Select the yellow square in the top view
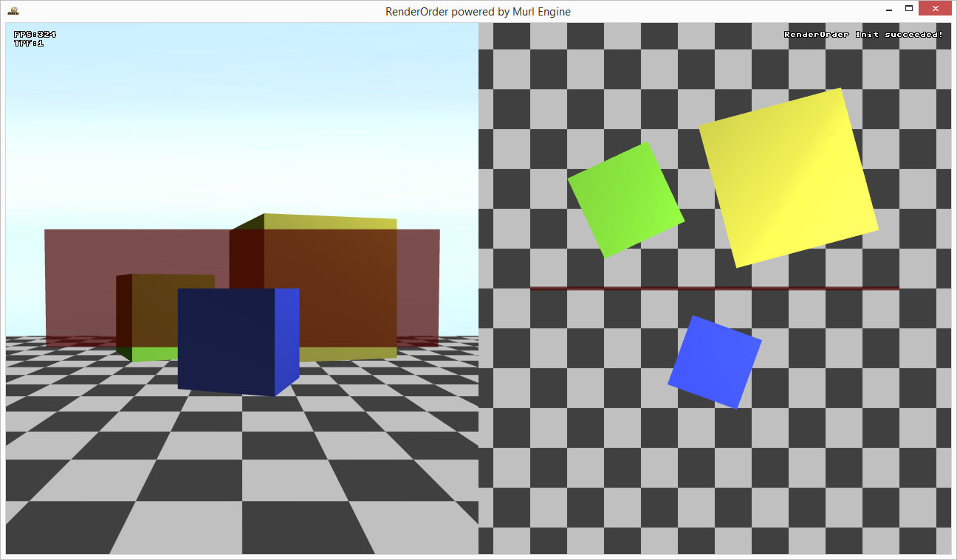 [x=789, y=178]
